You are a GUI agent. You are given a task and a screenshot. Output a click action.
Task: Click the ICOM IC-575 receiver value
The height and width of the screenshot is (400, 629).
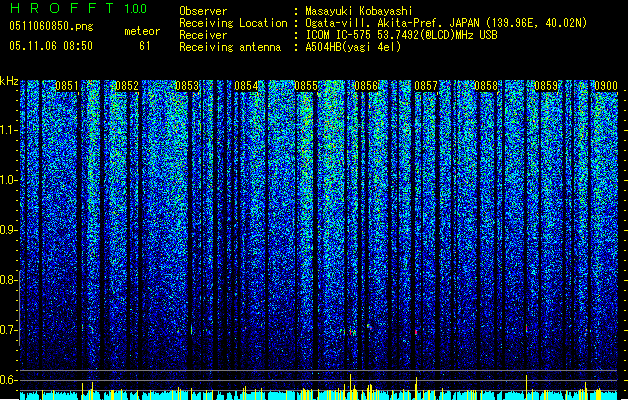[401, 35]
